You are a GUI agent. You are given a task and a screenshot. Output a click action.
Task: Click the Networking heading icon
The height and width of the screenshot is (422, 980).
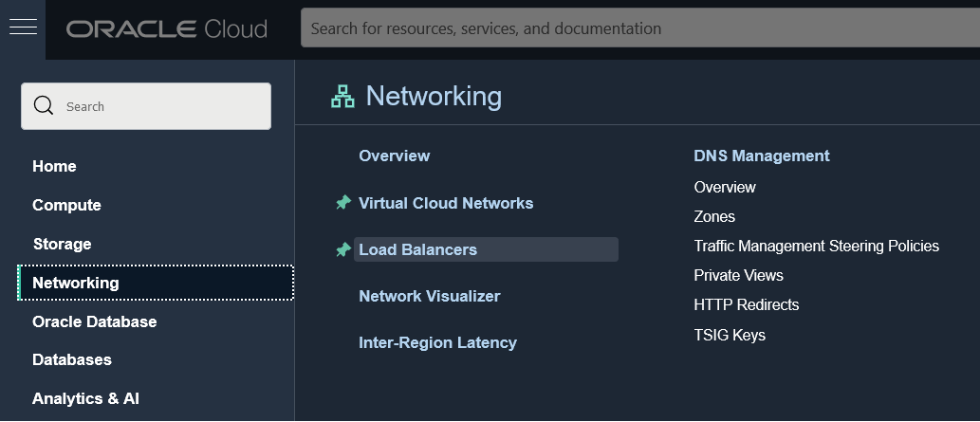click(x=342, y=96)
